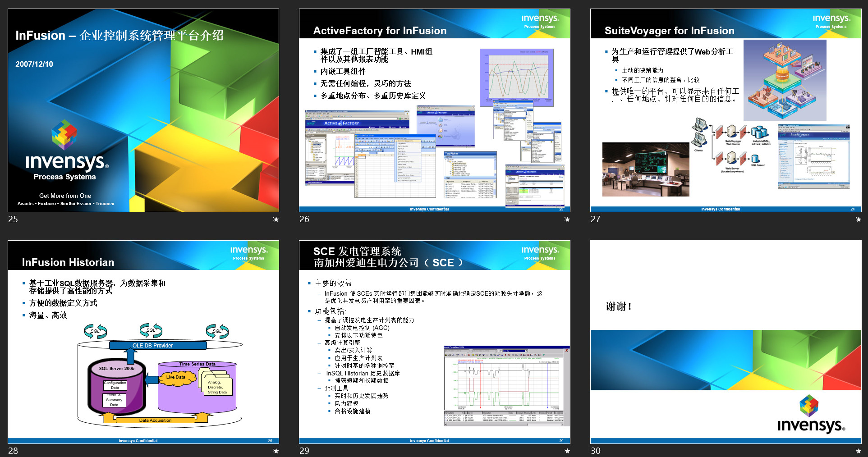Click slide number label 29
This screenshot has width=868, height=457.
304,451
